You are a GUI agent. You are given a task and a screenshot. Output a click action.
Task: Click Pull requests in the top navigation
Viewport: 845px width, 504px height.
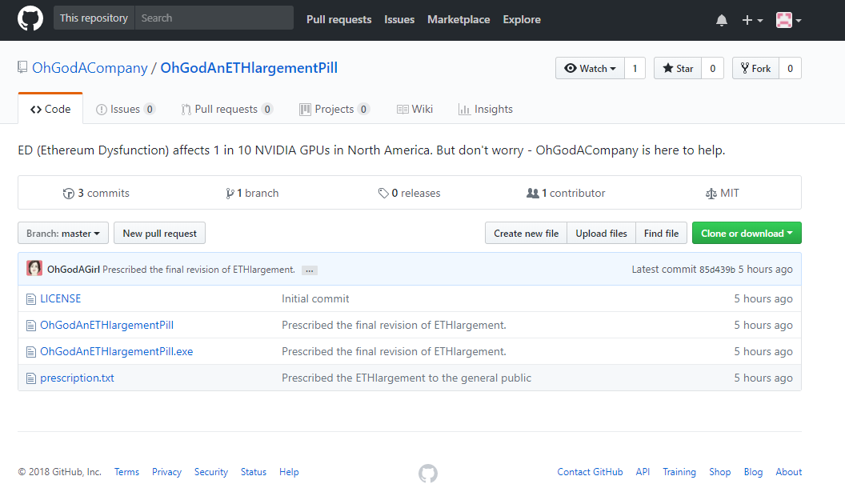click(339, 19)
